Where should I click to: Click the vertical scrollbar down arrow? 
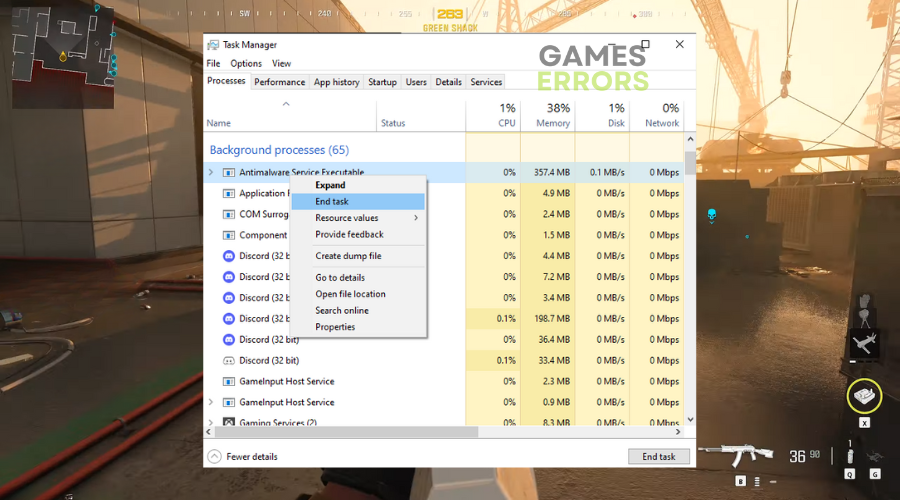[690, 420]
